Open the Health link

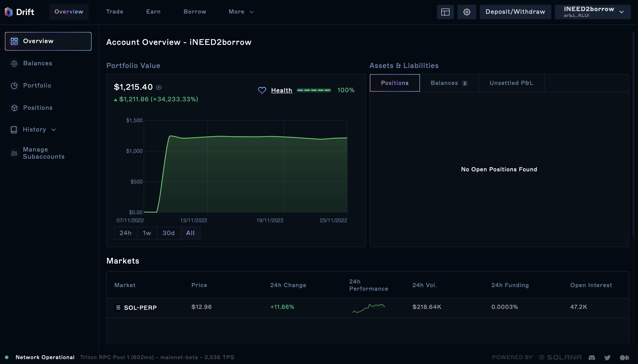tap(281, 90)
